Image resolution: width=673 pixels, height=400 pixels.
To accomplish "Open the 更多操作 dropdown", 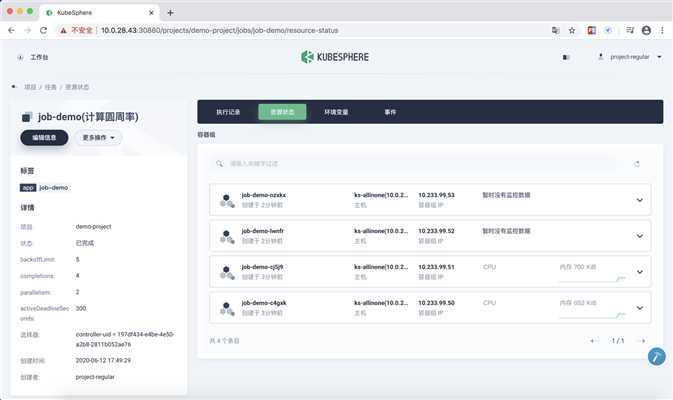I will coord(99,138).
